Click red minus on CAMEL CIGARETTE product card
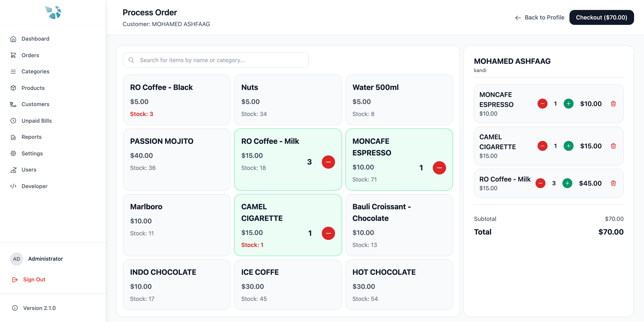 (x=328, y=233)
